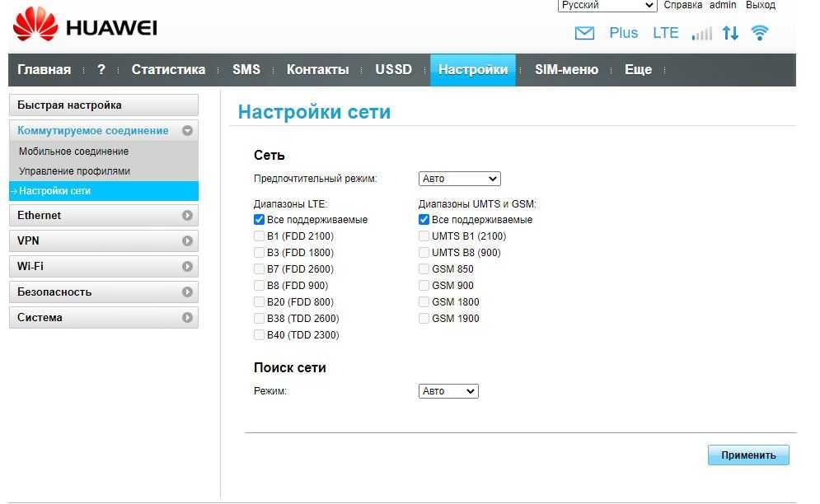Toggle UMTS B8 (900) checkbox
The width and height of the screenshot is (820, 504).
tap(424, 253)
